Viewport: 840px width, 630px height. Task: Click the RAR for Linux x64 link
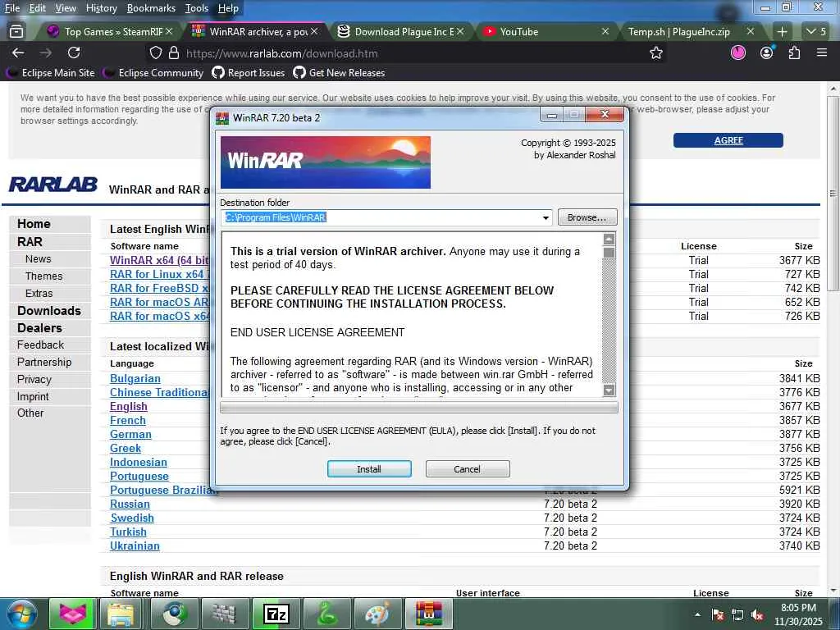pyautogui.click(x=159, y=274)
